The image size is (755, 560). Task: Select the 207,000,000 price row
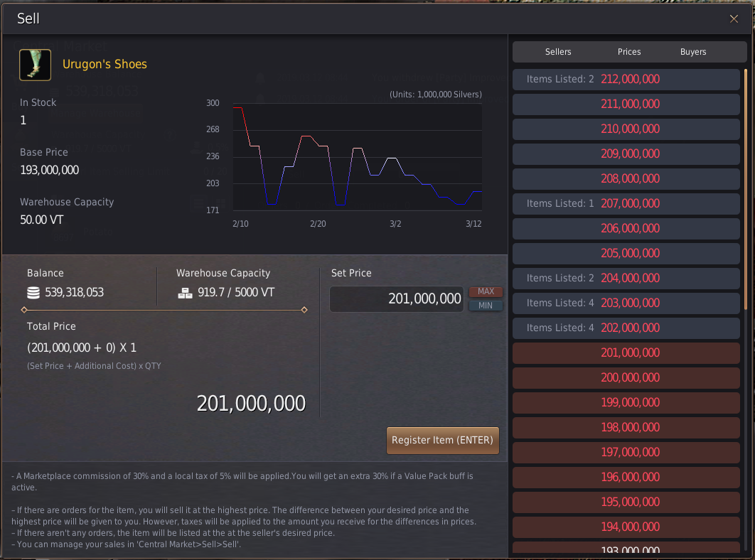[x=626, y=204]
